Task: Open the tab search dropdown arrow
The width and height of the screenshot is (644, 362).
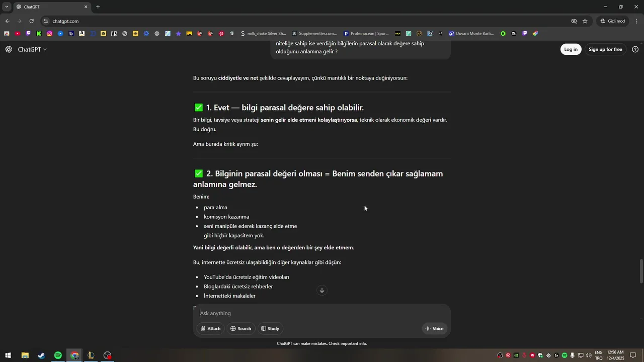Action: pos(7,7)
